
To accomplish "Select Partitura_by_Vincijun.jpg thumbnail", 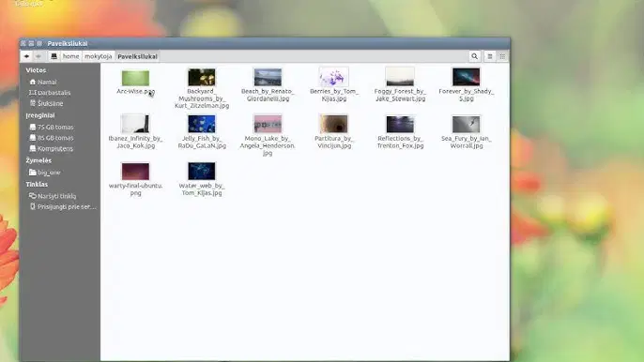I will [334, 125].
